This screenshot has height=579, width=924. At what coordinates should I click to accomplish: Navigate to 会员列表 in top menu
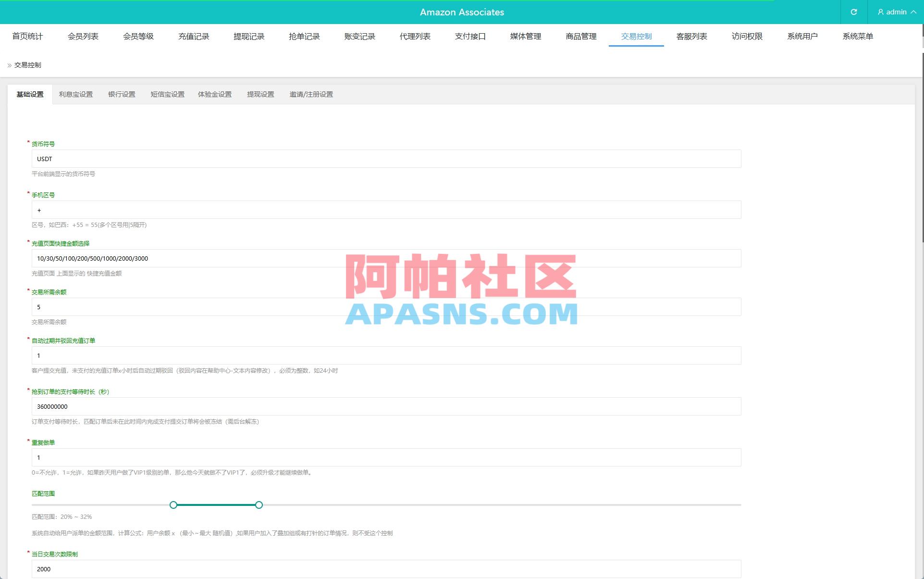click(x=83, y=36)
